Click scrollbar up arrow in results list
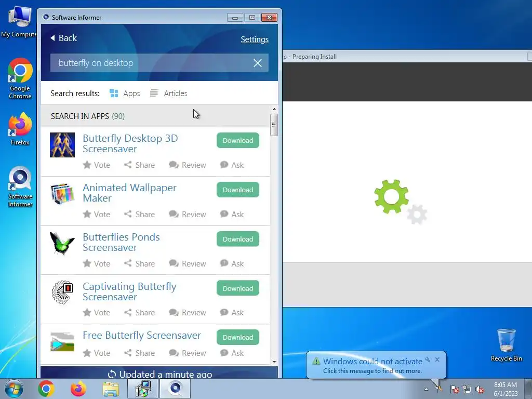Image resolution: width=532 pixels, height=399 pixels. coord(274,109)
